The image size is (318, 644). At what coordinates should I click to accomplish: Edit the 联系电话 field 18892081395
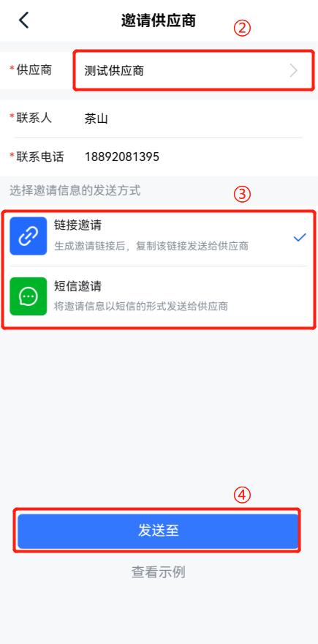coord(159,157)
